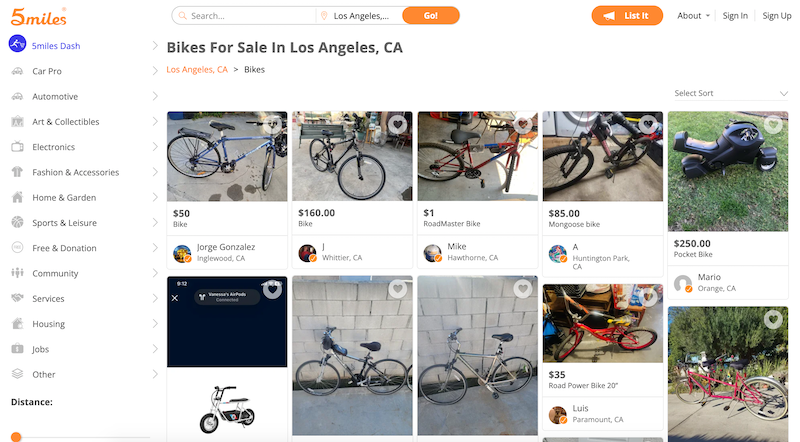This screenshot has width=800, height=442.
Task: Favorite the $160.00 Bike listing heart
Action: pos(397,125)
